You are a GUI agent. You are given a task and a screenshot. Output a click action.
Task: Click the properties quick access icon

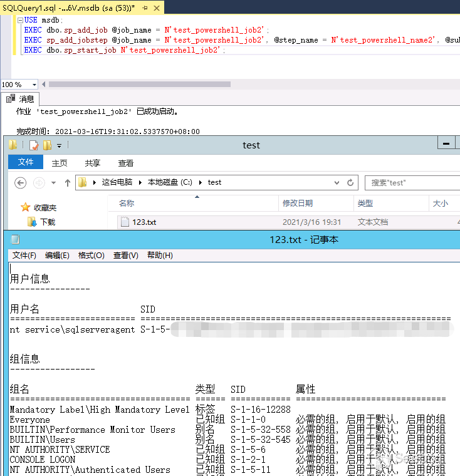pos(34,145)
